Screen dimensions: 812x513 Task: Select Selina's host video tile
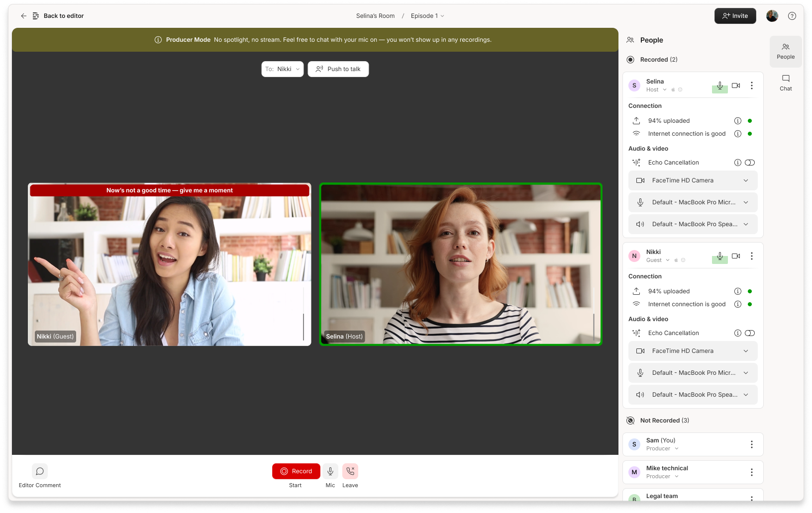tap(460, 264)
